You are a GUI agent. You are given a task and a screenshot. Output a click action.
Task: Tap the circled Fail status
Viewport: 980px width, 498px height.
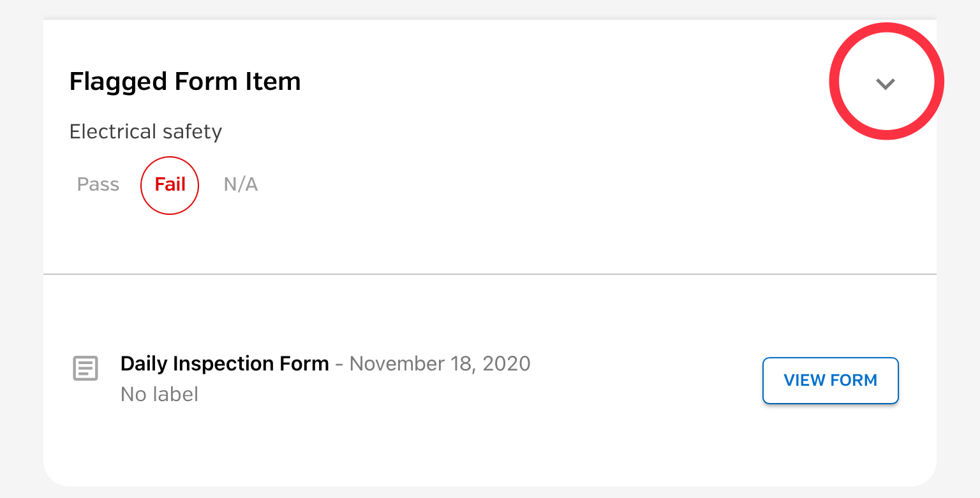(170, 185)
